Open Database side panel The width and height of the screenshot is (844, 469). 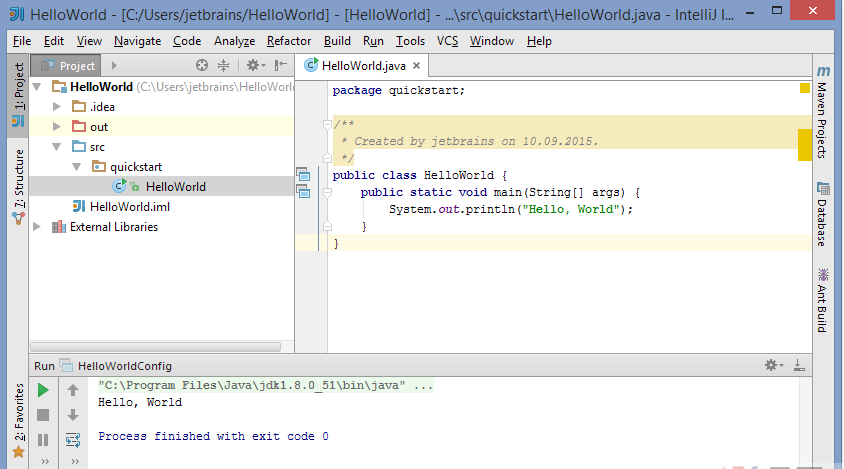[822, 214]
